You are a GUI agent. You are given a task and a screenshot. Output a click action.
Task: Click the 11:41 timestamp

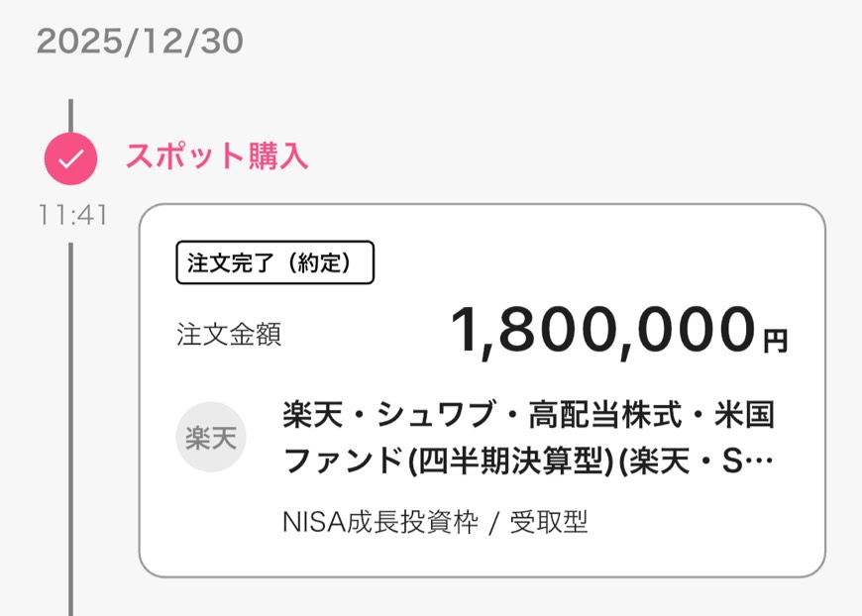coord(72,215)
